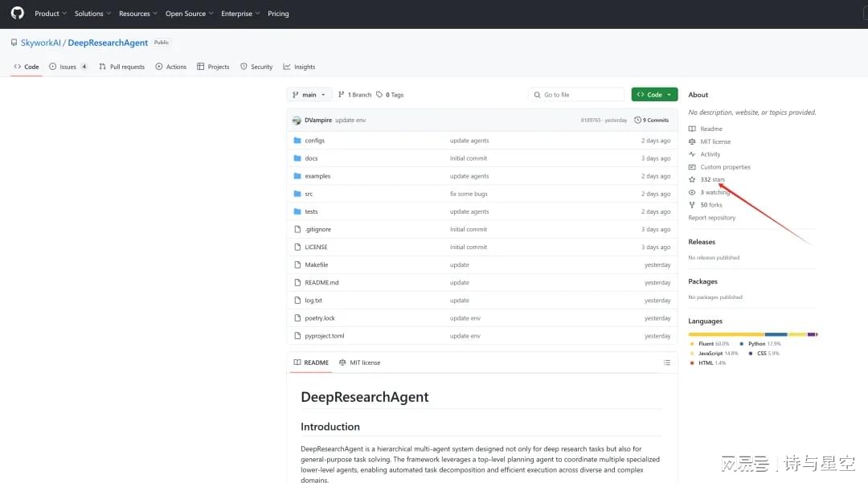Click the fork icon beside 50 forks

coord(692,205)
